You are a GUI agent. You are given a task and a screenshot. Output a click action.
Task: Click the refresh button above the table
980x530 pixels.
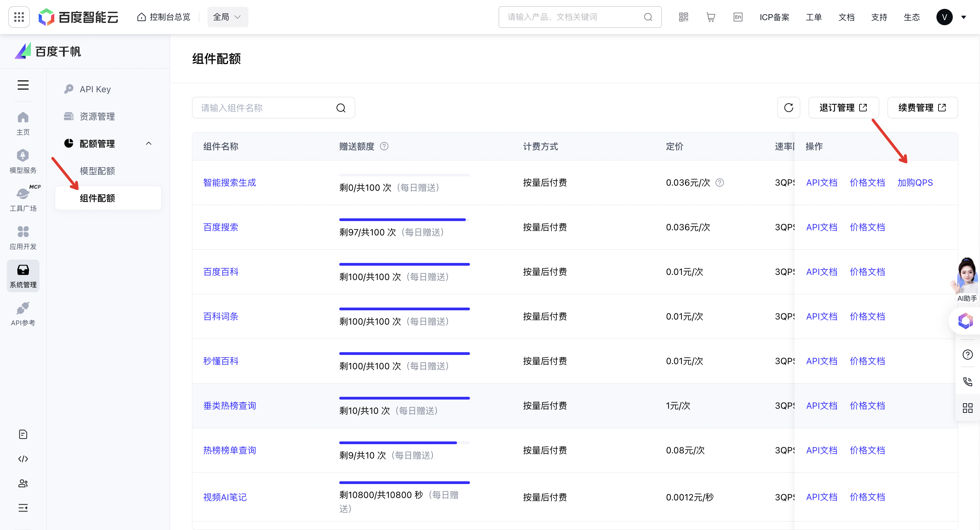click(789, 108)
